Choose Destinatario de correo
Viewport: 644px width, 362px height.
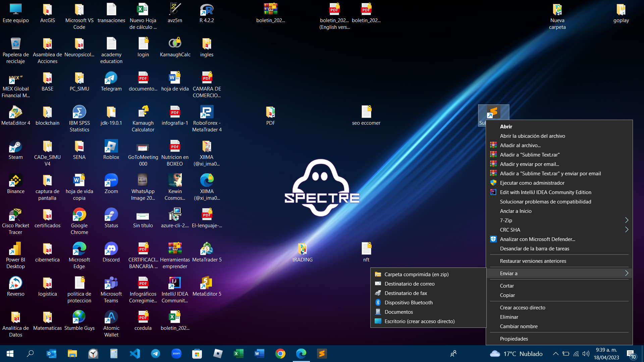428,284
